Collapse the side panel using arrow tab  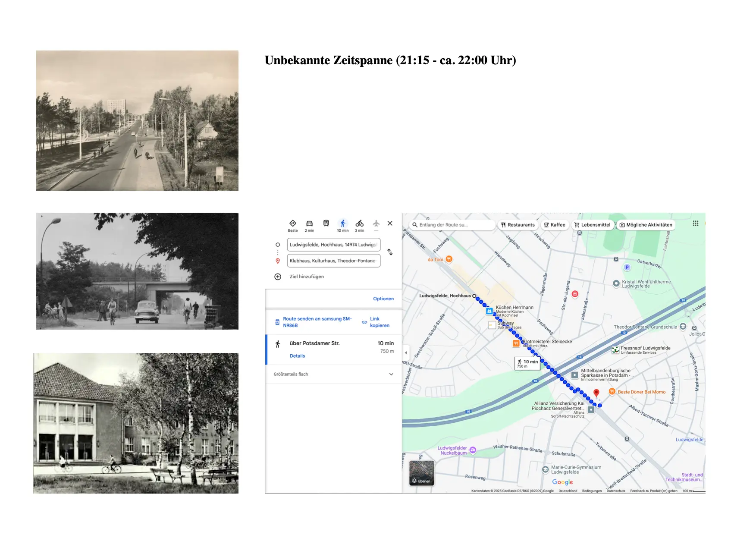(x=405, y=353)
